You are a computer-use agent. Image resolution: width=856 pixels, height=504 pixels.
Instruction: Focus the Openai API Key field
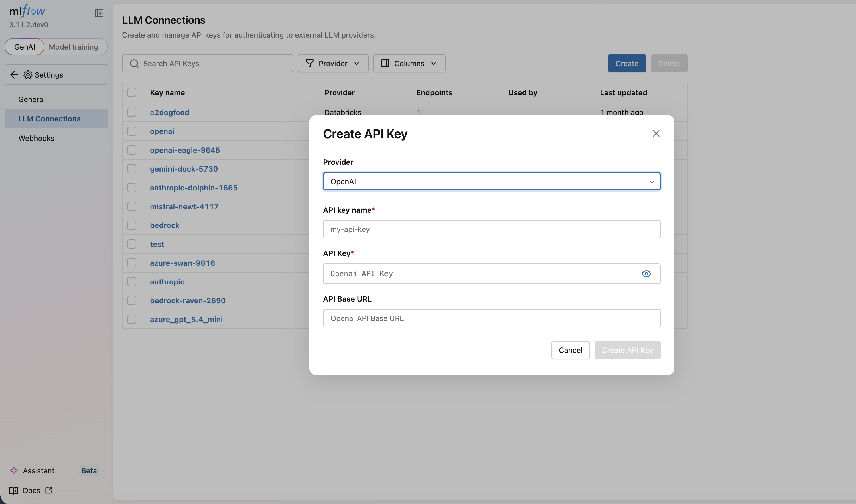coord(492,274)
